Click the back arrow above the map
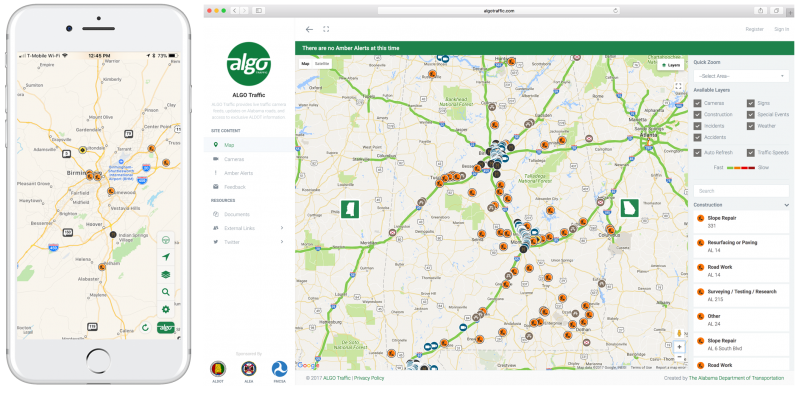Screen dimensions: 800x393 coord(309,29)
